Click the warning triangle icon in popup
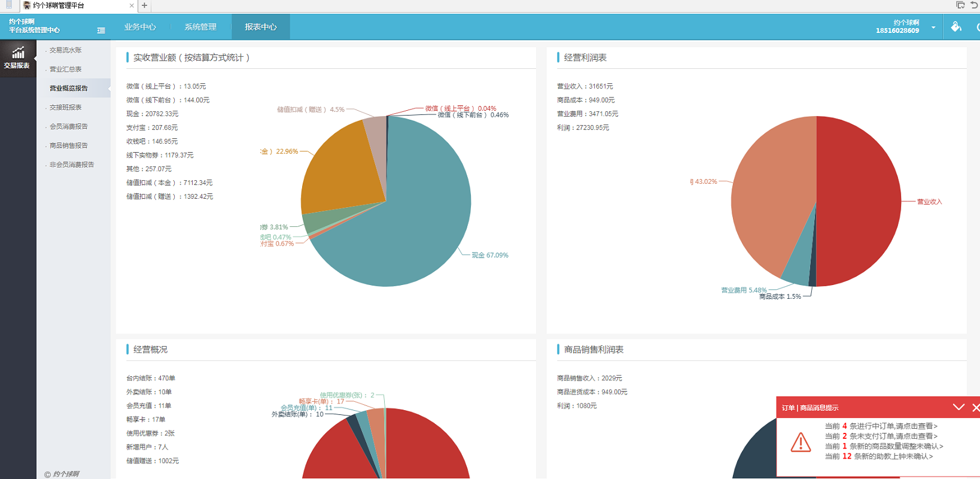This screenshot has height=479, width=980. point(801,442)
